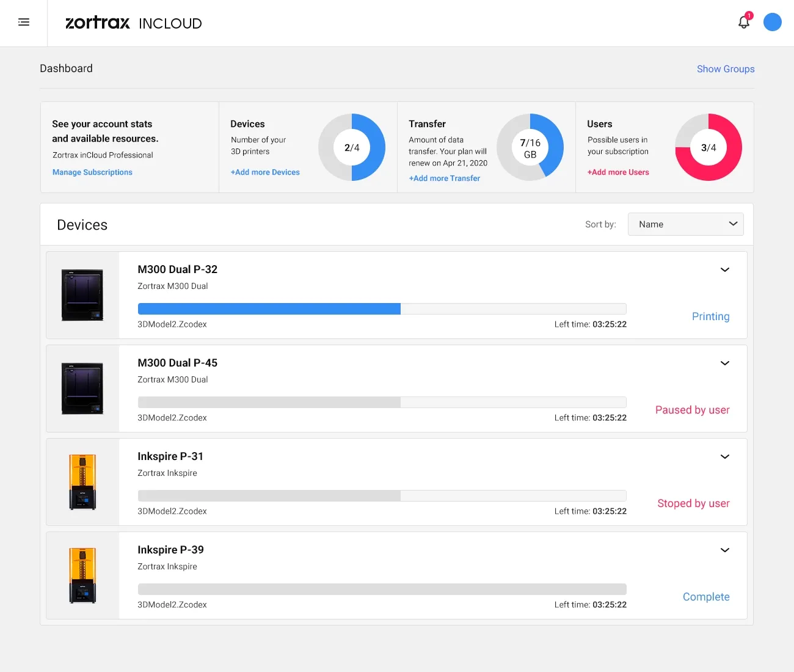The image size is (794, 672).
Task: Open the hamburger navigation menu
Action: click(24, 23)
